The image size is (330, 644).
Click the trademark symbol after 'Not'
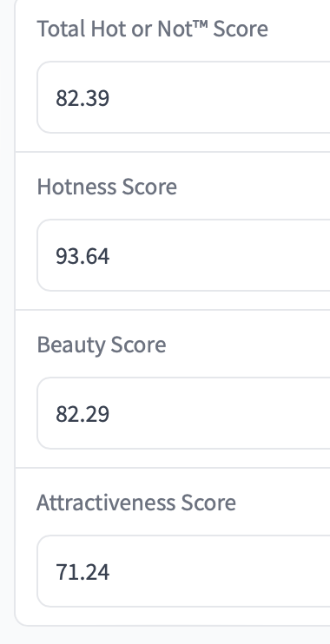click(x=201, y=24)
